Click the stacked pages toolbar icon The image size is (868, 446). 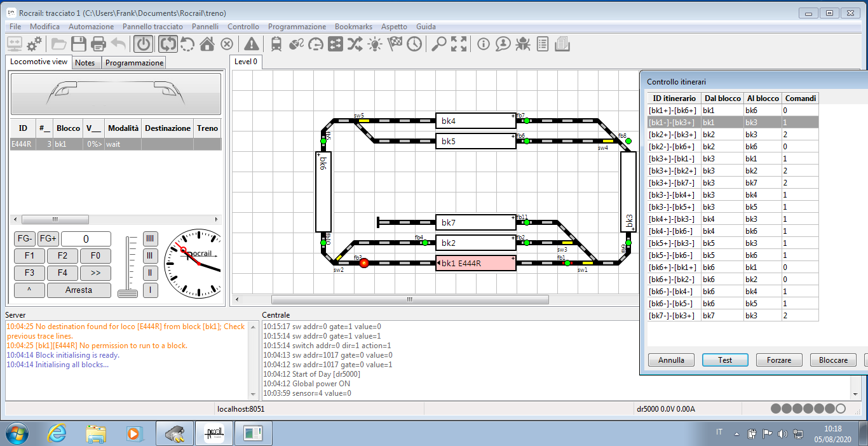pyautogui.click(x=562, y=44)
